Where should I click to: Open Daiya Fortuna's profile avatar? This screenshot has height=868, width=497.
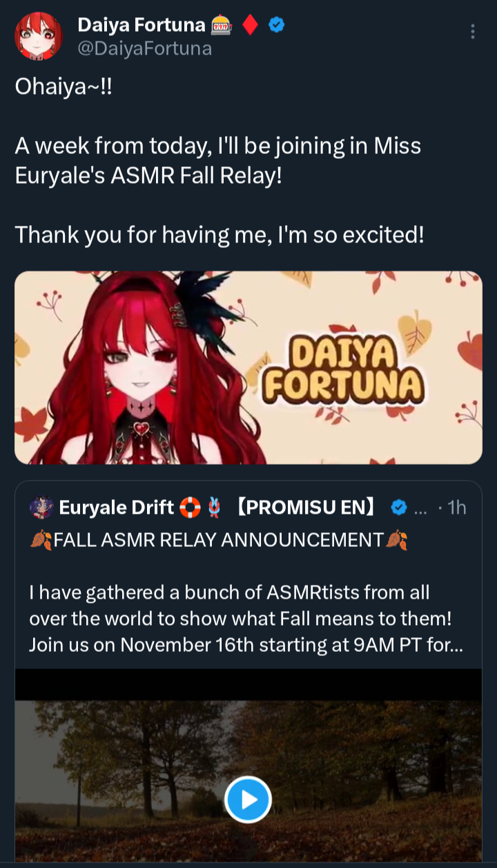(x=39, y=36)
